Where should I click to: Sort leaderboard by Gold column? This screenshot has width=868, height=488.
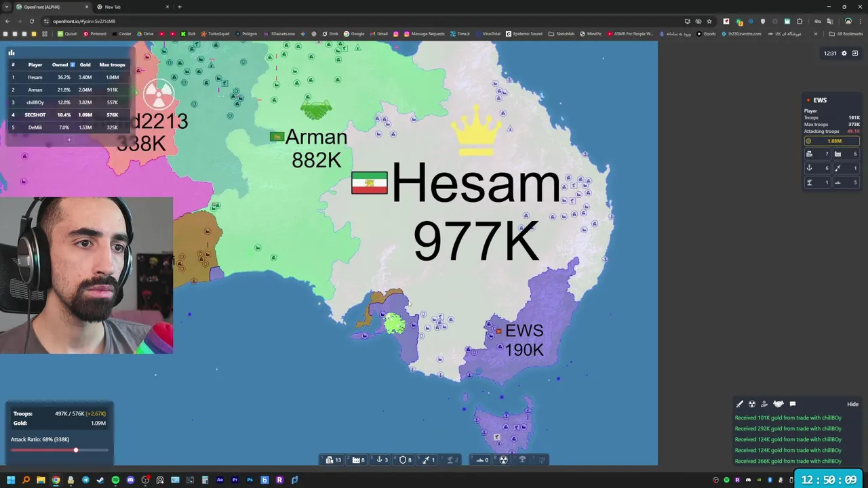coord(85,64)
